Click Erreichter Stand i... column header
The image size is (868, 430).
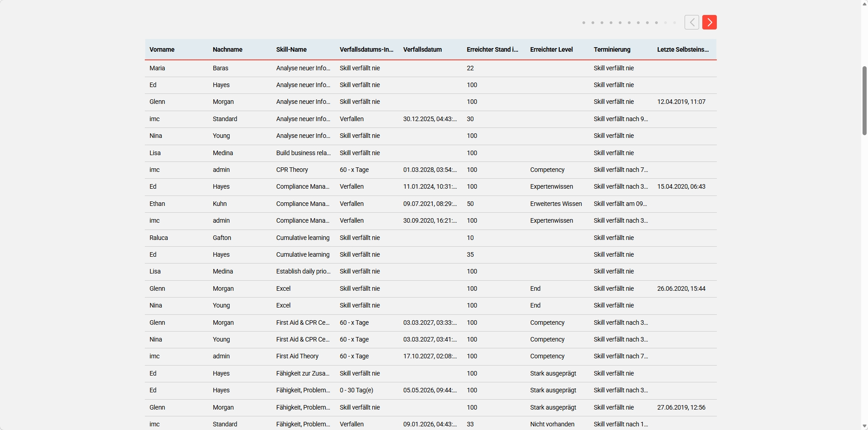pos(492,49)
